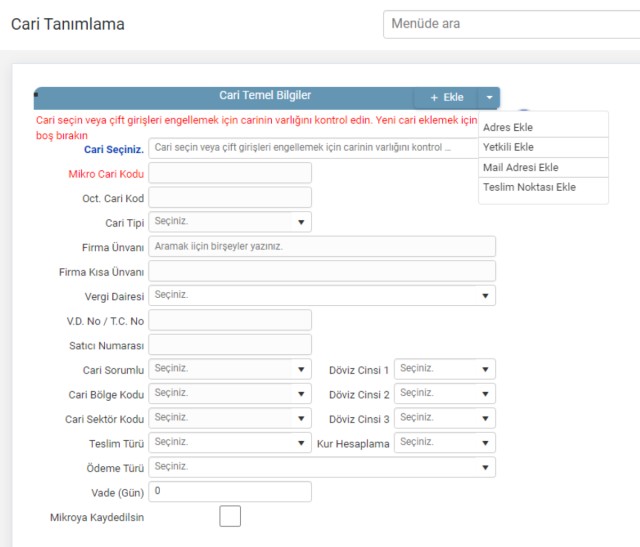Open the dropdown arrow next to Ekle
The height and width of the screenshot is (547, 640).
click(x=489, y=98)
